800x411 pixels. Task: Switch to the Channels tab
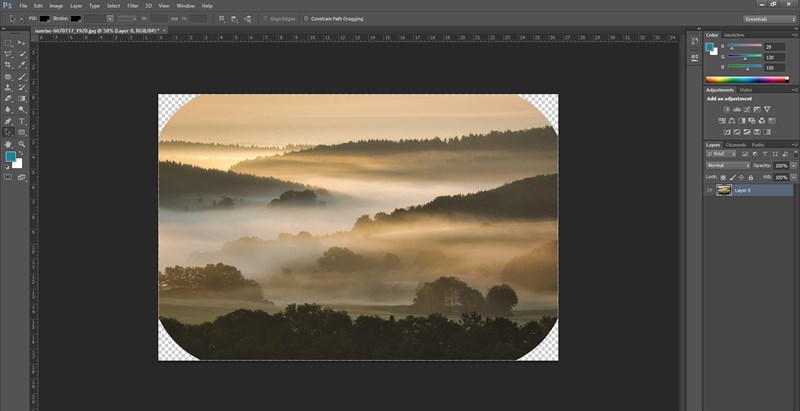733,145
